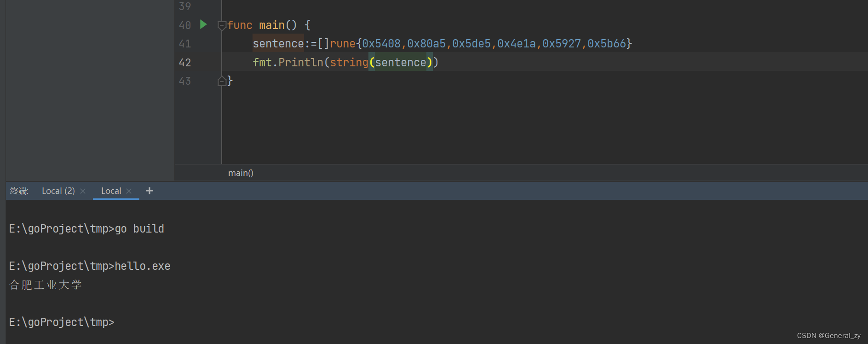The width and height of the screenshot is (868, 344).
Task: Click string conversion keyword on line 42
Action: pyautogui.click(x=349, y=63)
